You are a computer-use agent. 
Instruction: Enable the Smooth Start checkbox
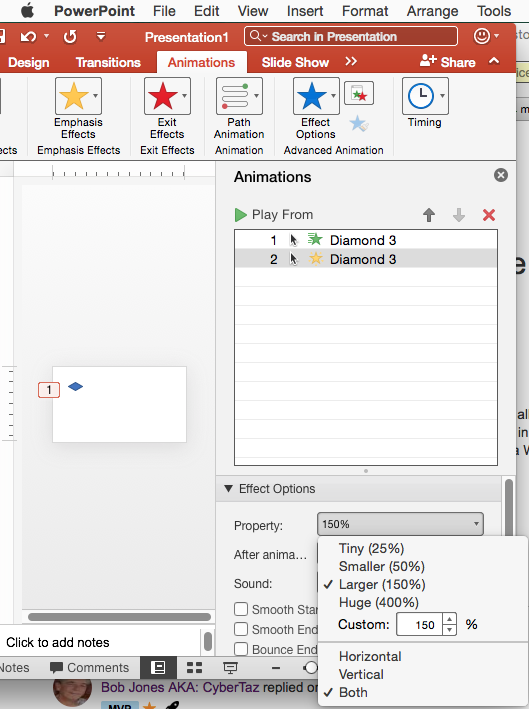pos(241,609)
